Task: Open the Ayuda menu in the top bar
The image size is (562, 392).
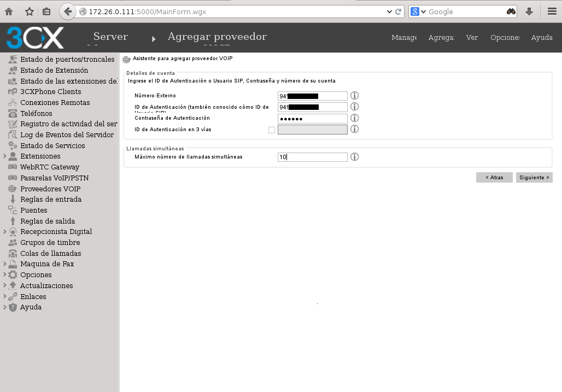Action: point(541,38)
